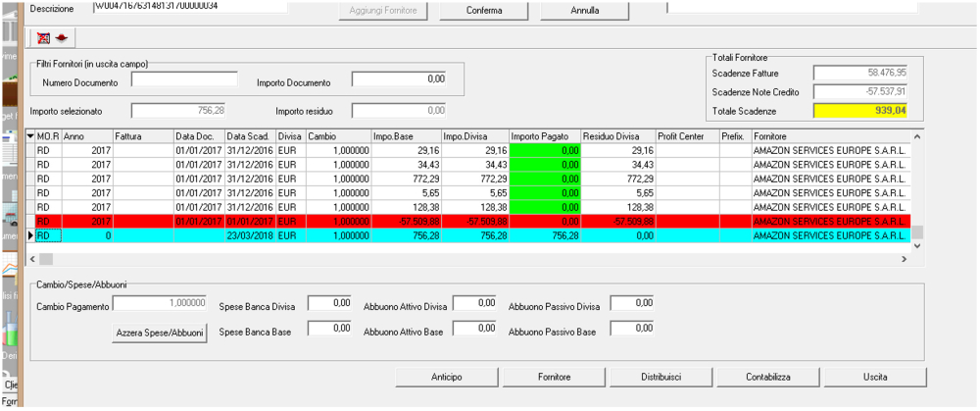Click the Spese Banca Divisa field
Screen dimensions: 980x411
click(328, 305)
